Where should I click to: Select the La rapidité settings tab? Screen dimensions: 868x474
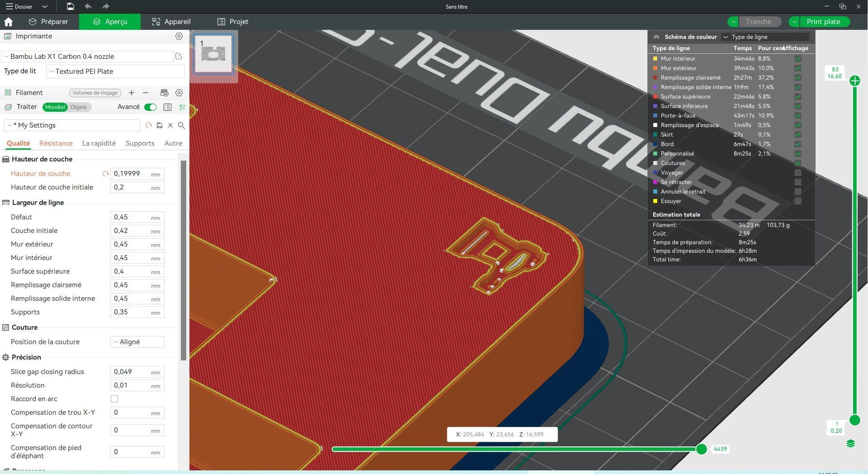(x=99, y=143)
